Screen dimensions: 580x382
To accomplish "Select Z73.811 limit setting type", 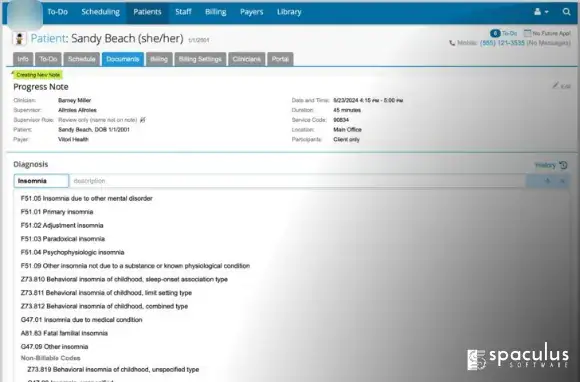I will pyautogui.click(x=106, y=293).
